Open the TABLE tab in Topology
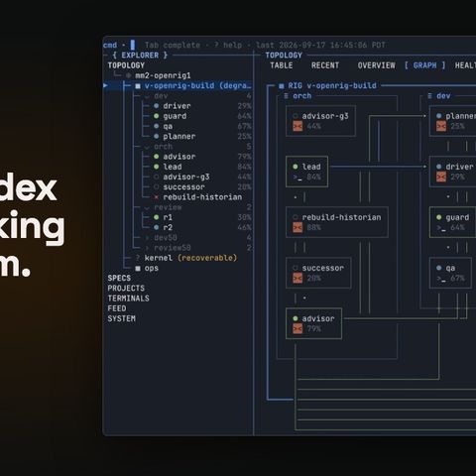Image resolution: width=476 pixels, height=476 pixels. (x=282, y=65)
